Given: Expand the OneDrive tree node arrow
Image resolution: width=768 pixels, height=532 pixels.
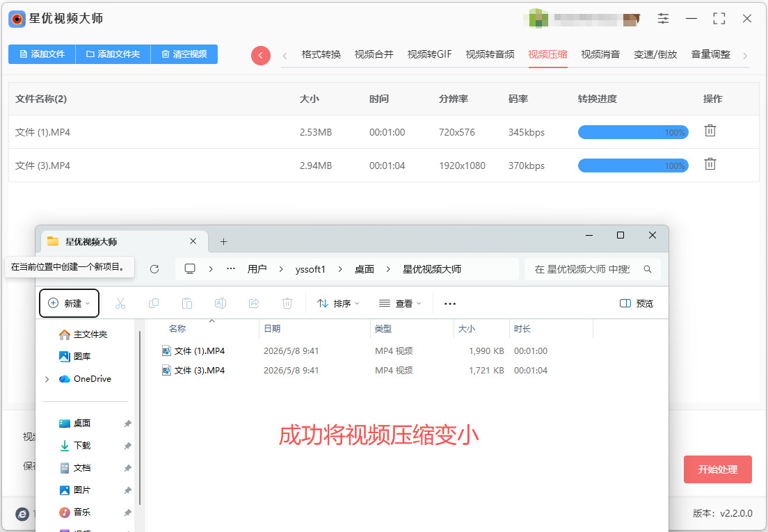Looking at the screenshot, I should coord(47,379).
